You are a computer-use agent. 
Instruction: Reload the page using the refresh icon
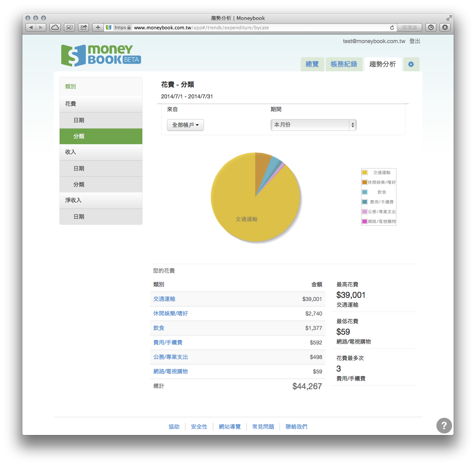(x=392, y=27)
